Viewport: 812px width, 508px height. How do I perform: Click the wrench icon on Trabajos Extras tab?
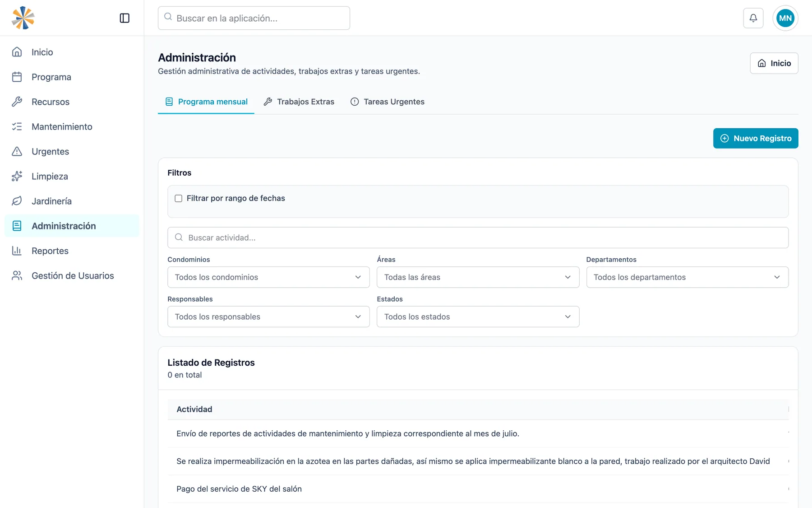pyautogui.click(x=268, y=102)
